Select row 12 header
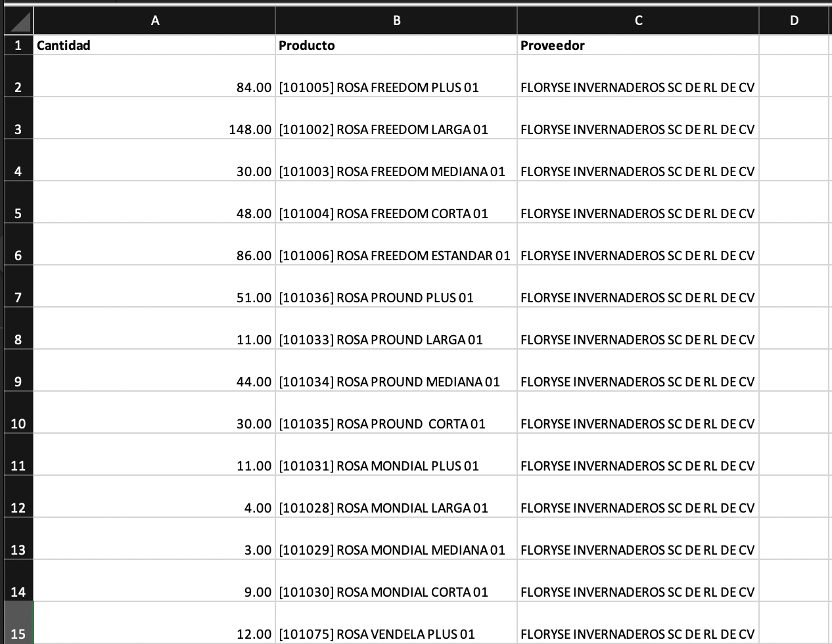The height and width of the screenshot is (644, 832). (18, 497)
